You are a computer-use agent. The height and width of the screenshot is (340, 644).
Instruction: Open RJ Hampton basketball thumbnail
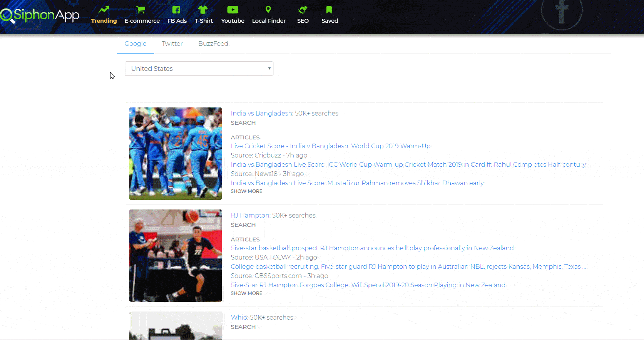pyautogui.click(x=176, y=256)
